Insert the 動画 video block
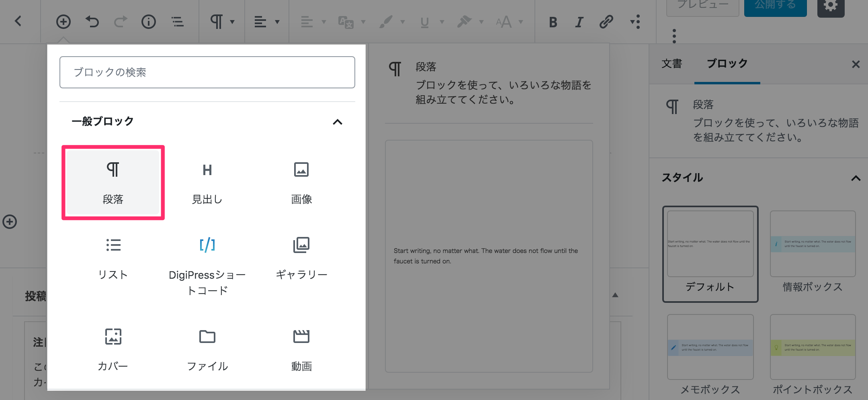 [x=301, y=349]
